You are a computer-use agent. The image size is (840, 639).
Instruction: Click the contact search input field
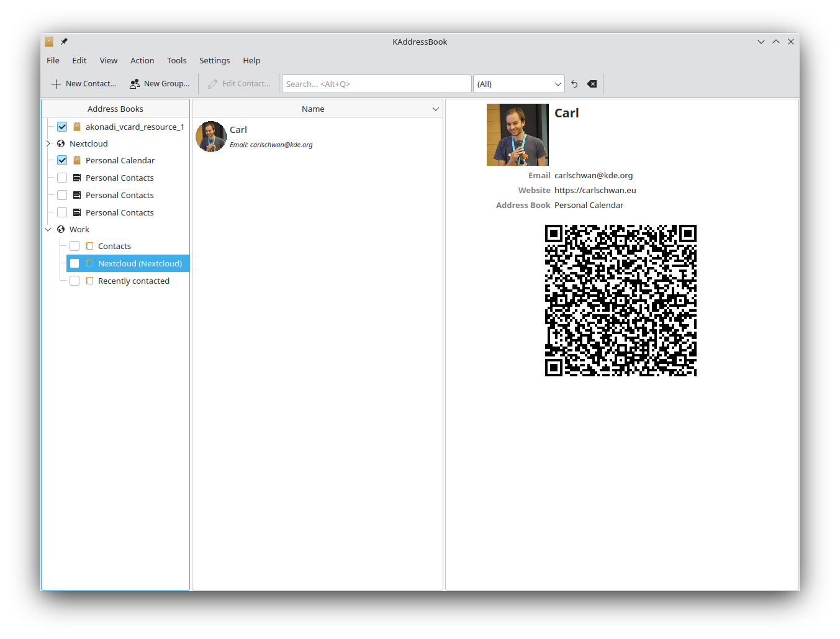(376, 84)
